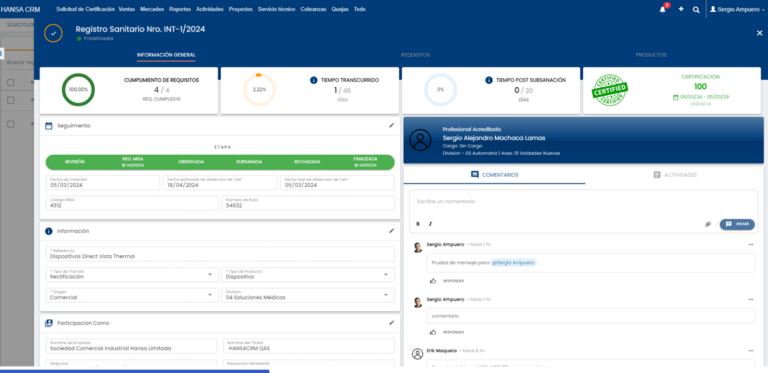Viewport: 768px width, 373px height.
Task: Open options menu for Erik Maquera comment
Action: coord(751,350)
